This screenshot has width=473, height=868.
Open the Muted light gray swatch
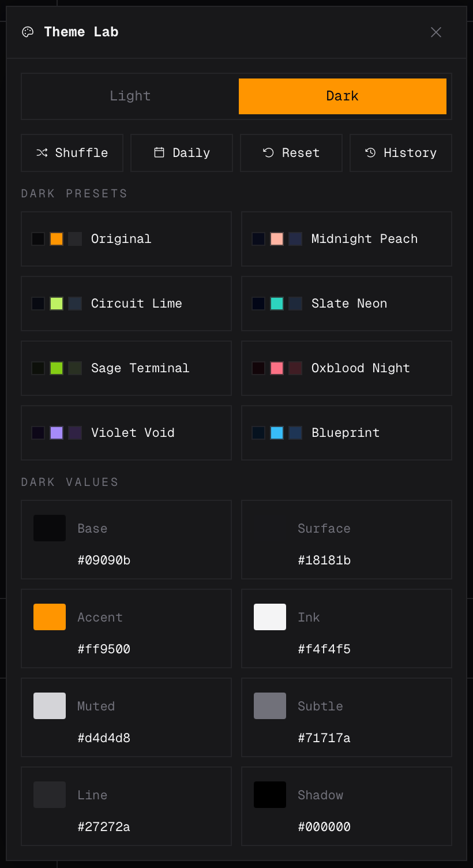50,706
